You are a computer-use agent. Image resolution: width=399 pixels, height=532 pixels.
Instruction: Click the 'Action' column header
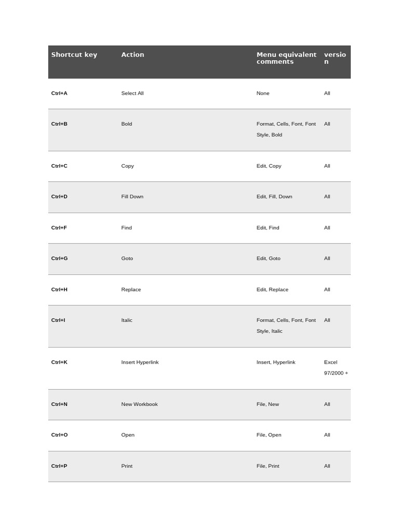point(132,55)
